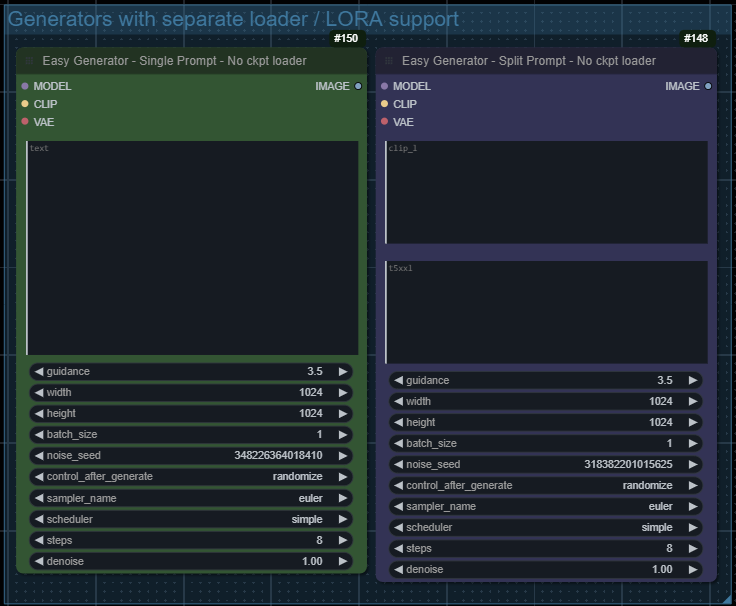Increase guidance with right arrow in Single Prompt node
The image size is (736, 606).
tap(343, 371)
